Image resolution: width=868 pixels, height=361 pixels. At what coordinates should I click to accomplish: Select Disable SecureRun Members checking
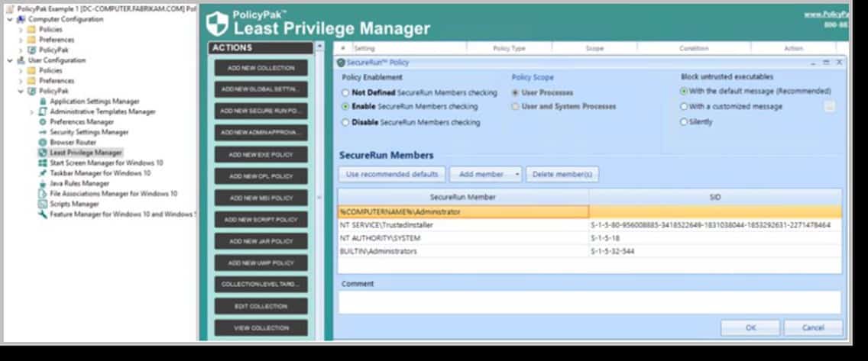[x=345, y=123]
